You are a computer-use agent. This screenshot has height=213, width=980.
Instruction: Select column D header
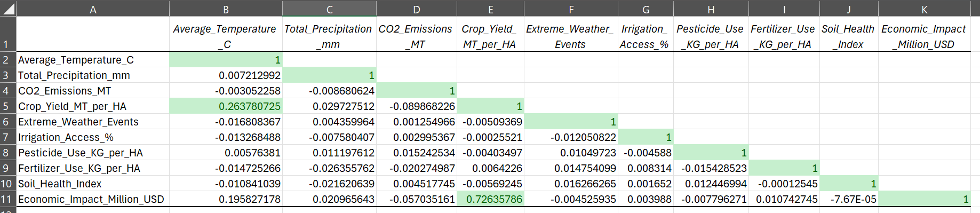coord(417,9)
